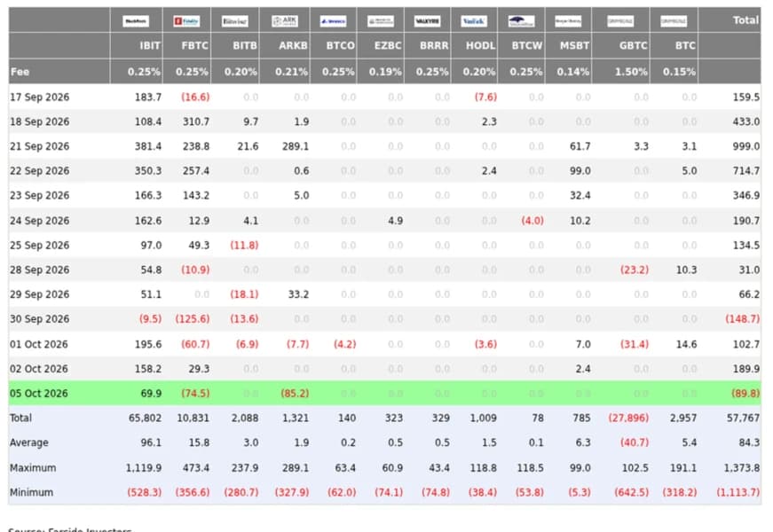The height and width of the screenshot is (532, 773).
Task: Select the (23.2) GBTC value
Action: click(635, 270)
